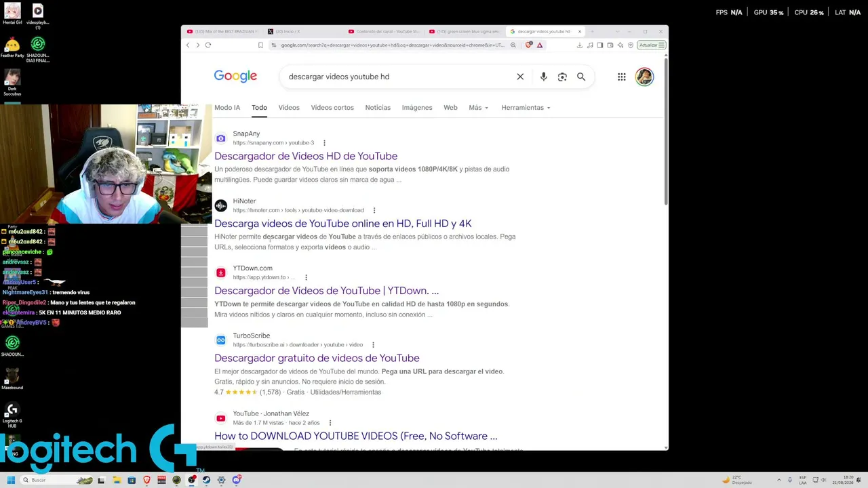The image size is (868, 488).
Task: Open File Explorer from taskbar
Action: 117,480
